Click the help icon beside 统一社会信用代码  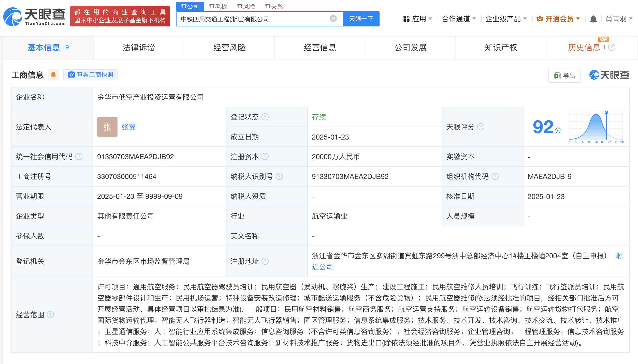tap(79, 157)
